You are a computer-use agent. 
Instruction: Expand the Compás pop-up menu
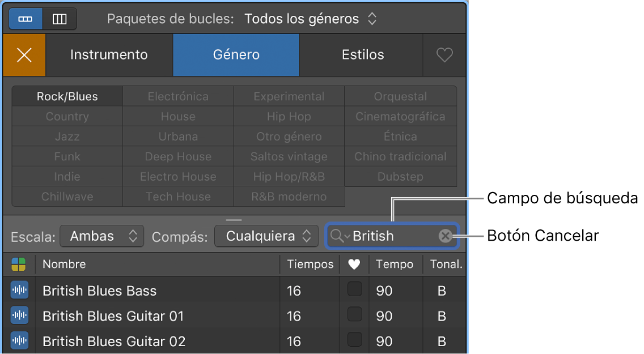coord(266,236)
